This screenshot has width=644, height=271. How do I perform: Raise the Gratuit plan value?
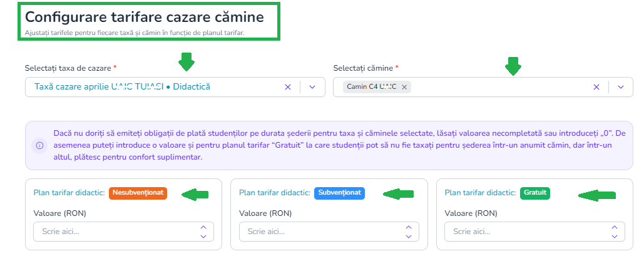coord(614,227)
